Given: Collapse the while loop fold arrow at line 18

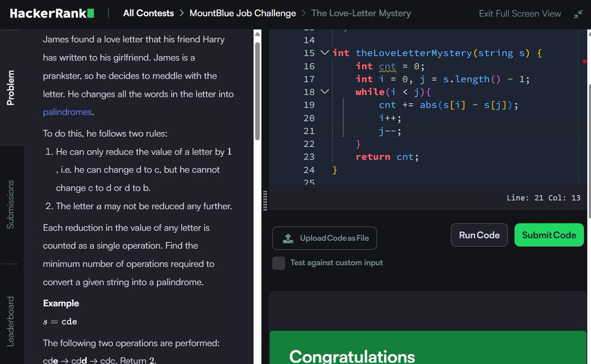Looking at the screenshot, I should pos(324,91).
